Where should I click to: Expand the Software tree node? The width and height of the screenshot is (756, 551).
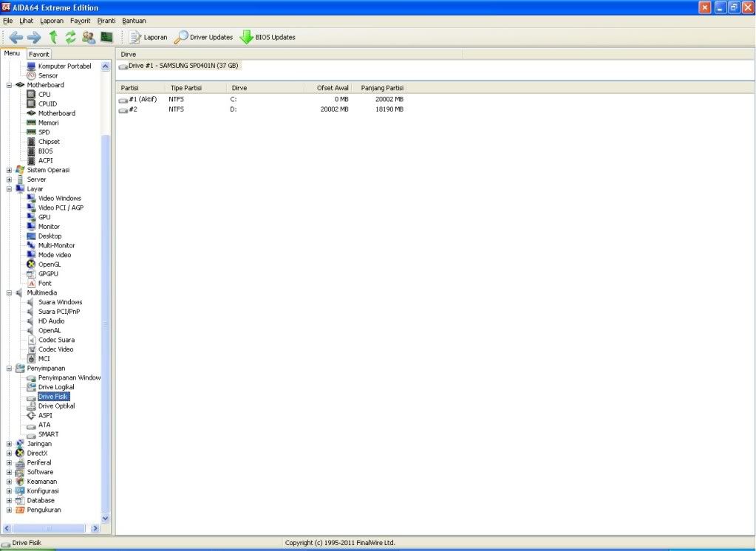9,472
